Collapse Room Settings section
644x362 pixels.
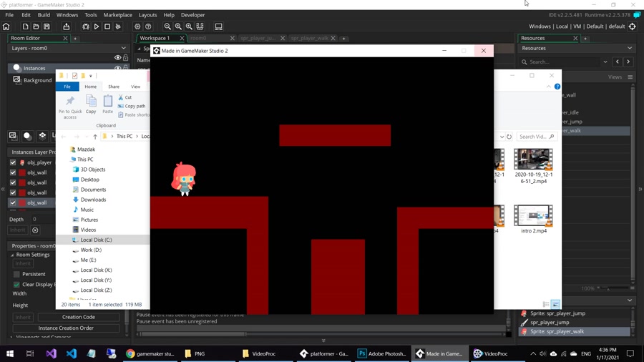(12, 255)
